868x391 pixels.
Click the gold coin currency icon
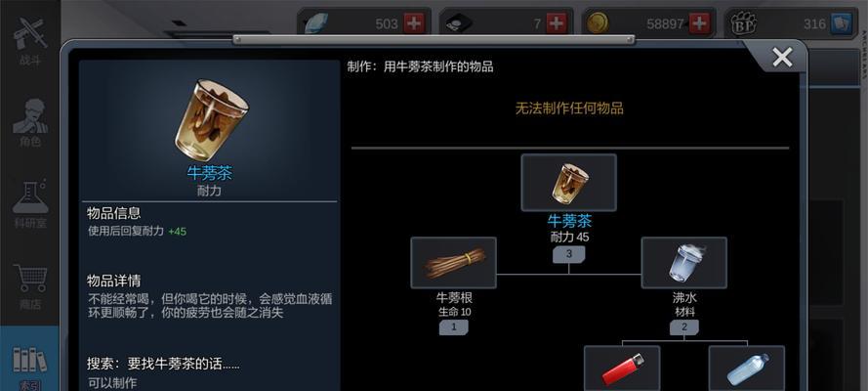598,23
